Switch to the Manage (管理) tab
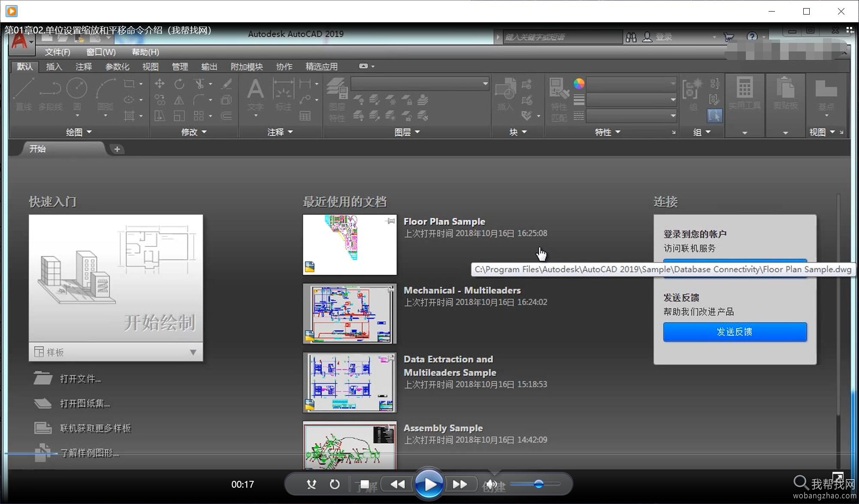 coord(180,66)
